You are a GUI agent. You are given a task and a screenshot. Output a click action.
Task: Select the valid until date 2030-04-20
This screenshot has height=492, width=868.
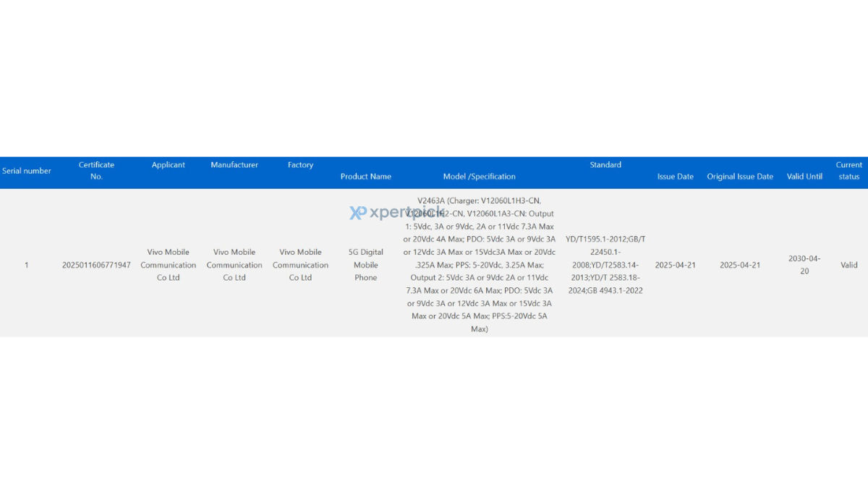click(x=804, y=265)
